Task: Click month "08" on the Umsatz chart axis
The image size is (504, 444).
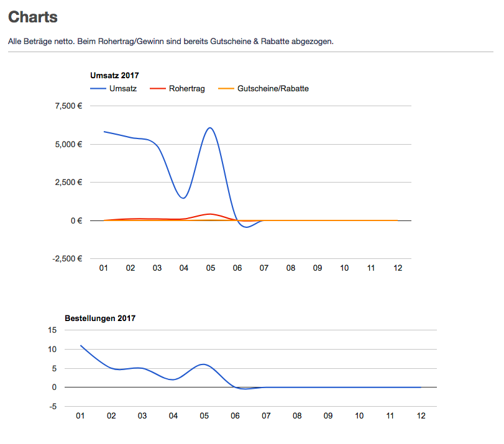Action: point(291,268)
